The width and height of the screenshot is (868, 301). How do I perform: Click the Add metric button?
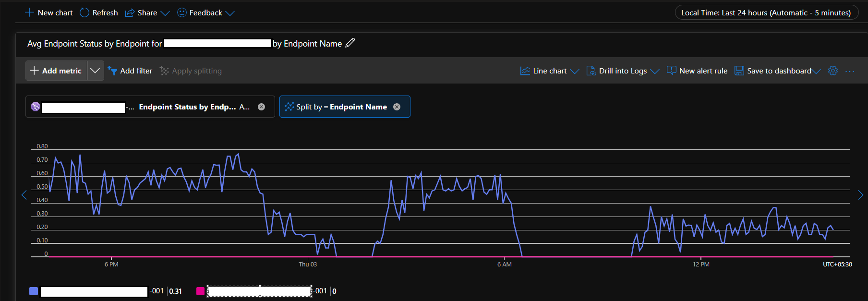pyautogui.click(x=56, y=71)
